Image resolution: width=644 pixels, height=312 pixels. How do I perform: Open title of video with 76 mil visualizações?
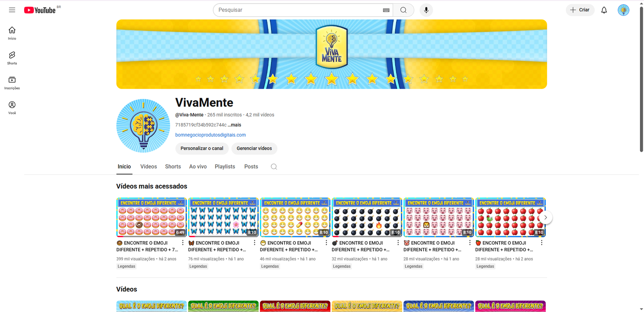[217, 246]
